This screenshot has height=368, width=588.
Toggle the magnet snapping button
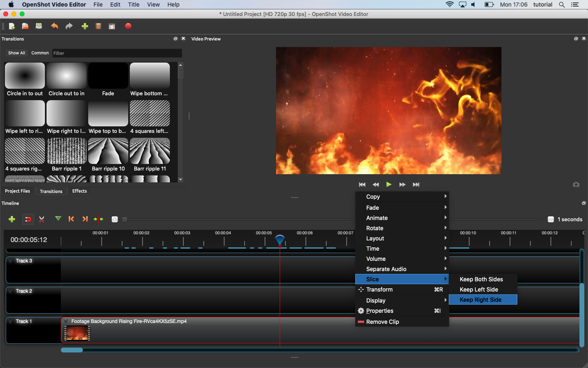[28, 219]
